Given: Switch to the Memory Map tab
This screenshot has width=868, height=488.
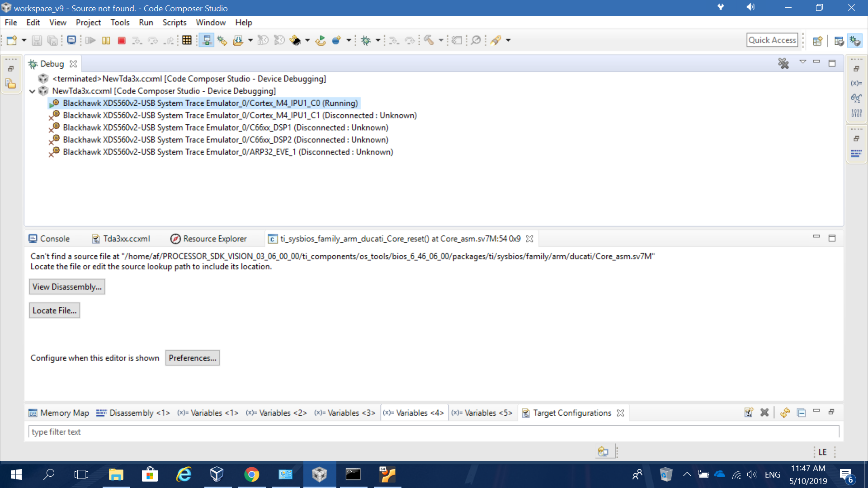Looking at the screenshot, I should pyautogui.click(x=59, y=413).
